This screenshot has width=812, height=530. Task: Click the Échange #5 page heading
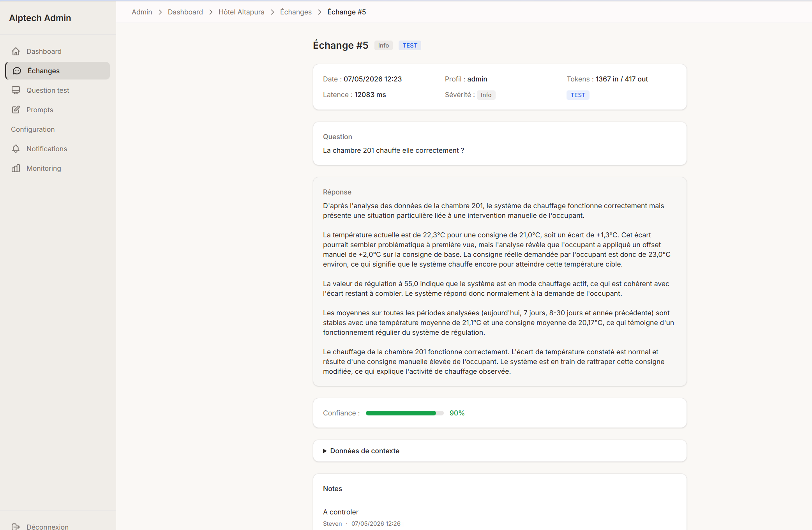tap(341, 45)
